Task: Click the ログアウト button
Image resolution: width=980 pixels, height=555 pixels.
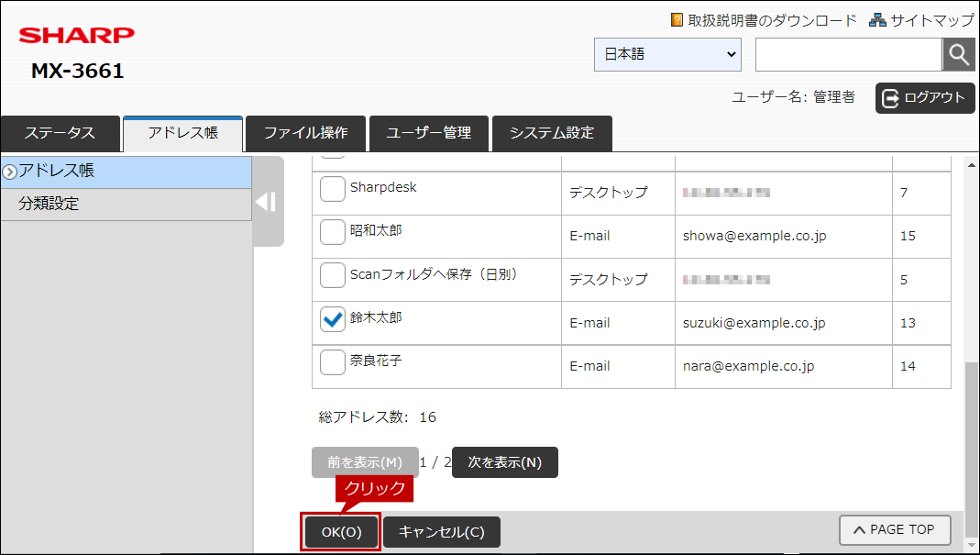Action: coord(925,97)
